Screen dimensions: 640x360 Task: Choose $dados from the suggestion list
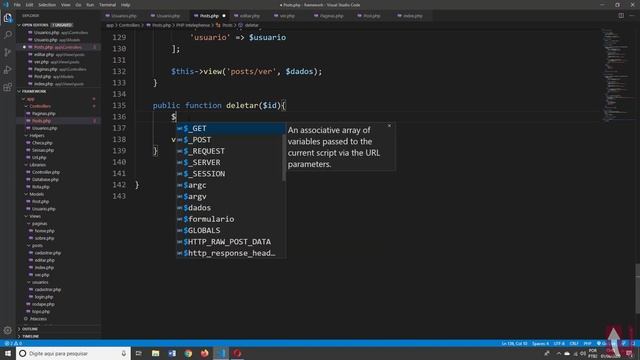tap(231, 208)
